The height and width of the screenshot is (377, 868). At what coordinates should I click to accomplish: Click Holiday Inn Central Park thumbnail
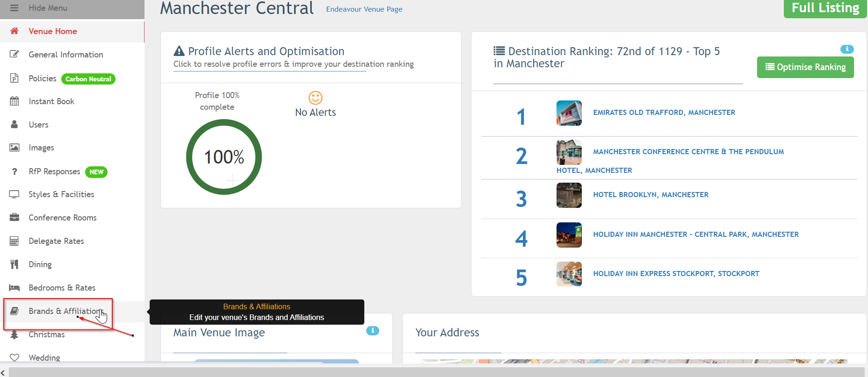569,235
